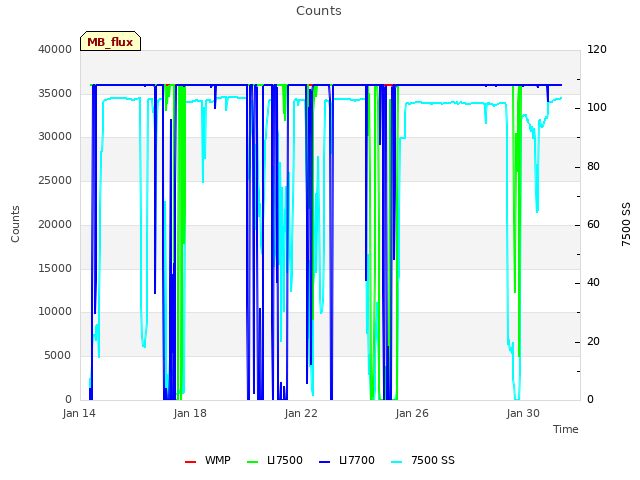Click the green LI7500 legend swatch
This screenshot has width=640, height=480.
(253, 462)
